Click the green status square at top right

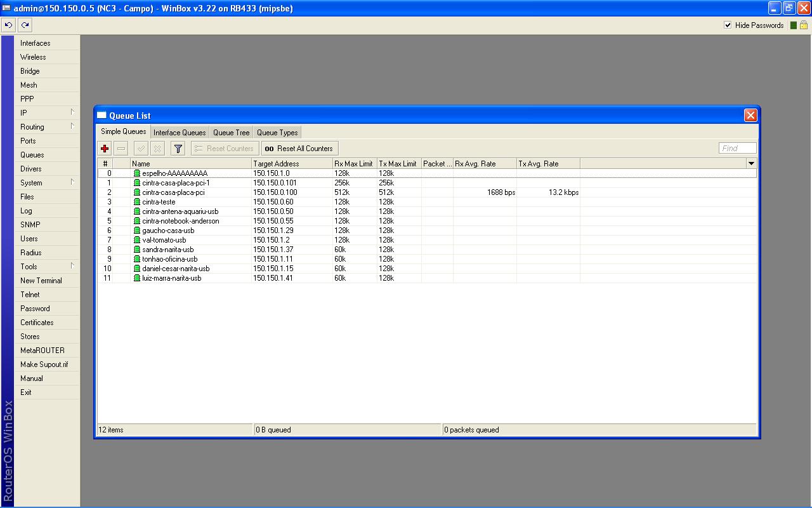pyautogui.click(x=794, y=25)
